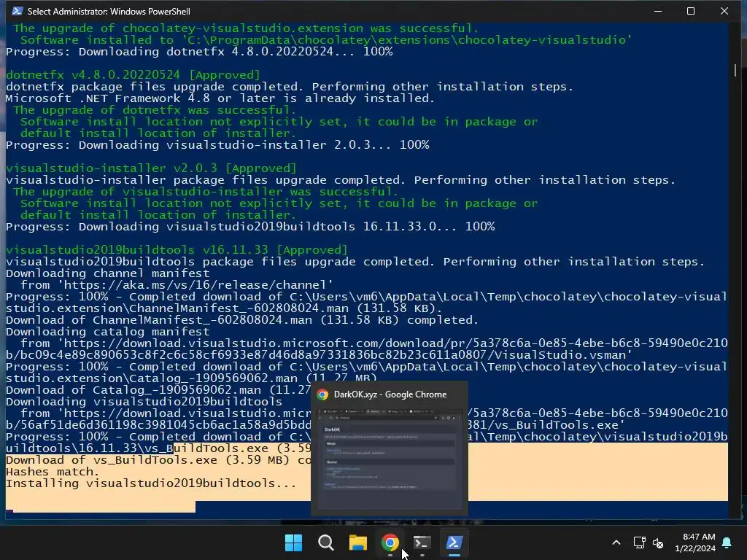Click the PowerShell vertical scrollbar thumb
The height and width of the screenshot is (560, 747).
(735, 71)
